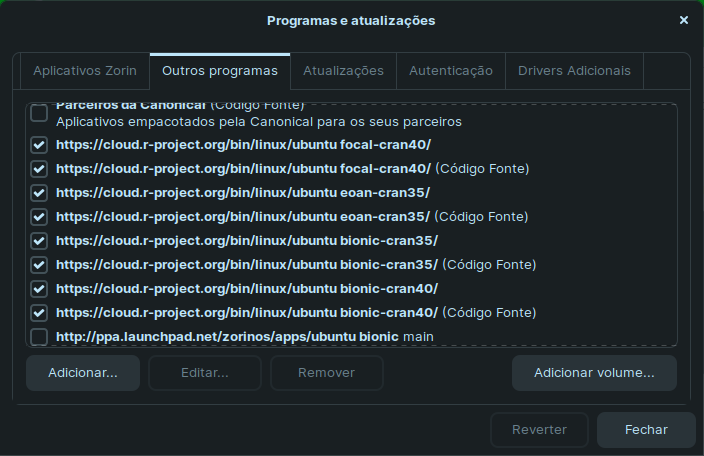Click the Adicionar volume... button

pos(594,373)
